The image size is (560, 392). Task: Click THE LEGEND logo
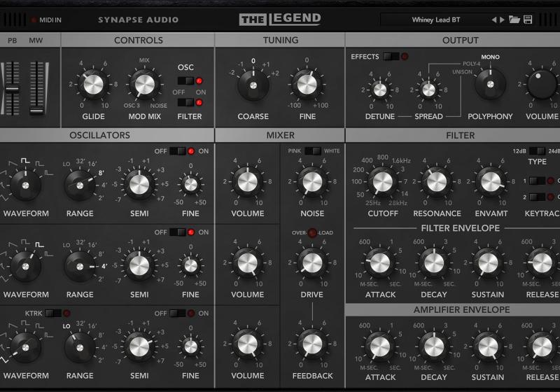coord(280,20)
